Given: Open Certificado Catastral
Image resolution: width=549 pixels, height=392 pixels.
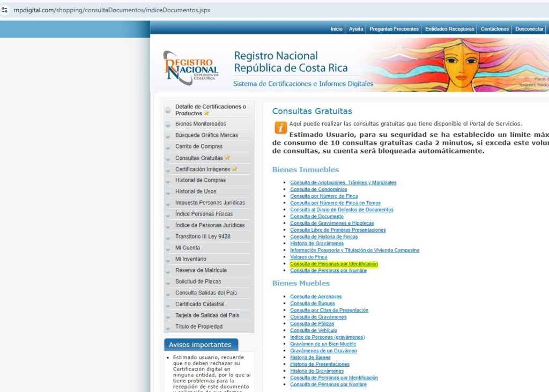Looking at the screenshot, I should [200, 304].
